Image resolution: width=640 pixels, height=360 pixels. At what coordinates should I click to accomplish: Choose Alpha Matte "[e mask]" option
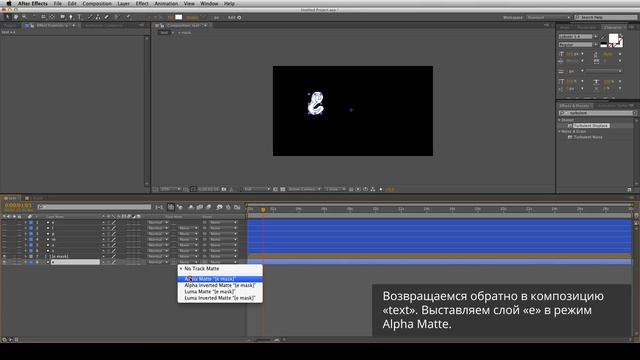click(x=220, y=279)
